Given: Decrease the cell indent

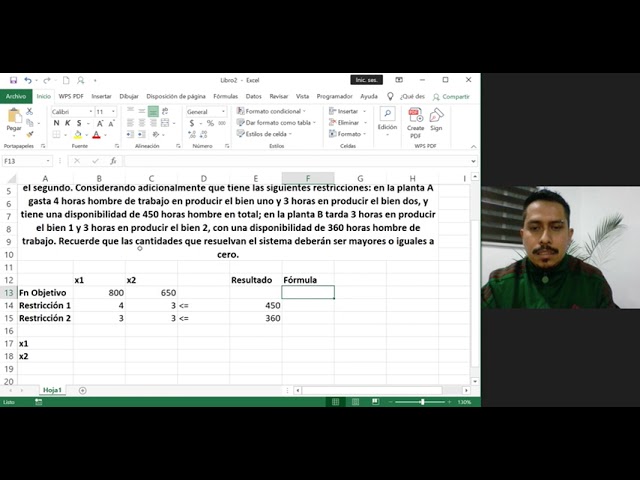Looking at the screenshot, I should point(130,134).
